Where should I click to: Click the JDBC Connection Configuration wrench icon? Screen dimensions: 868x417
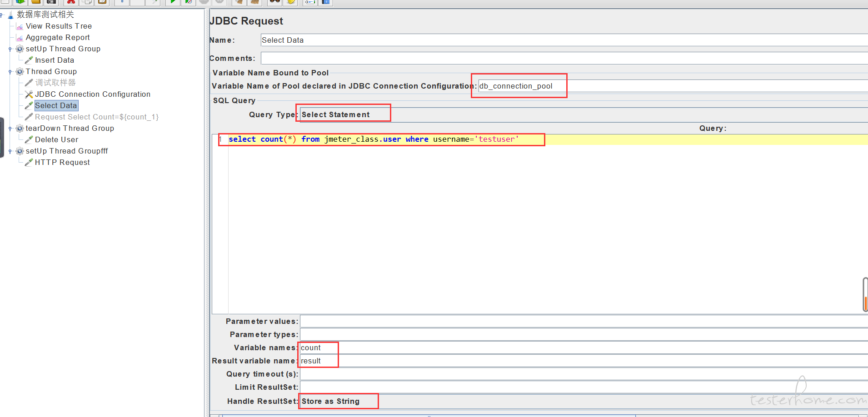(x=29, y=94)
